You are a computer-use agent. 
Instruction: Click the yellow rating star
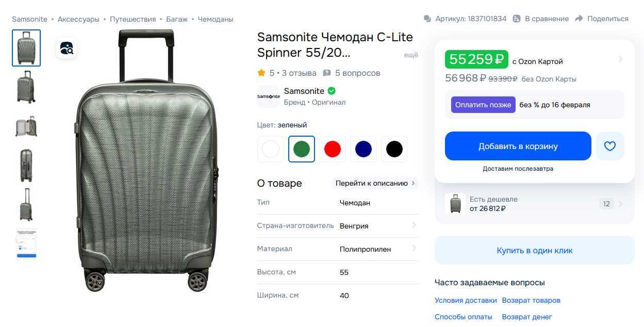coord(261,73)
